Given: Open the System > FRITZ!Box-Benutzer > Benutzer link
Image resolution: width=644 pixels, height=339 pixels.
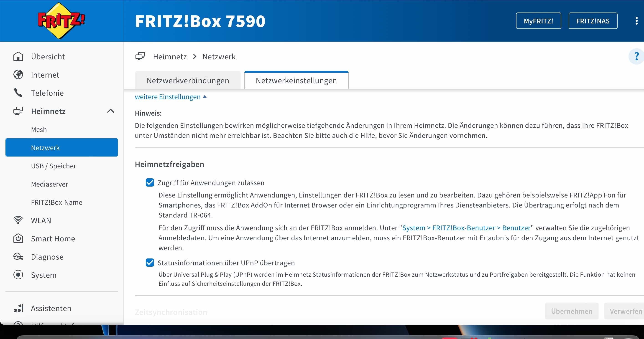Looking at the screenshot, I should coord(466,228).
